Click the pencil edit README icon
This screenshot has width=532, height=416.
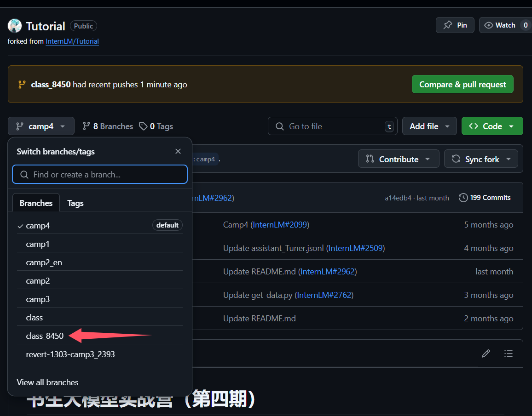[486, 353]
